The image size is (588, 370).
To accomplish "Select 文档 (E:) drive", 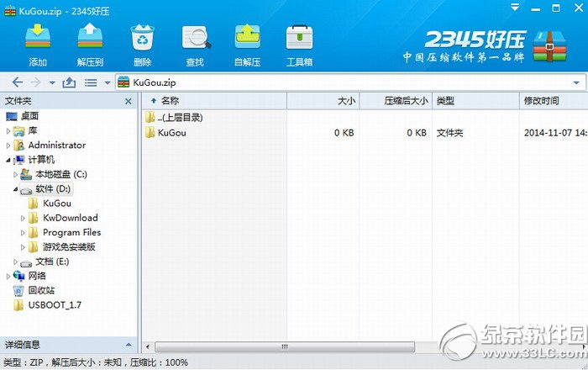I will click(45, 262).
